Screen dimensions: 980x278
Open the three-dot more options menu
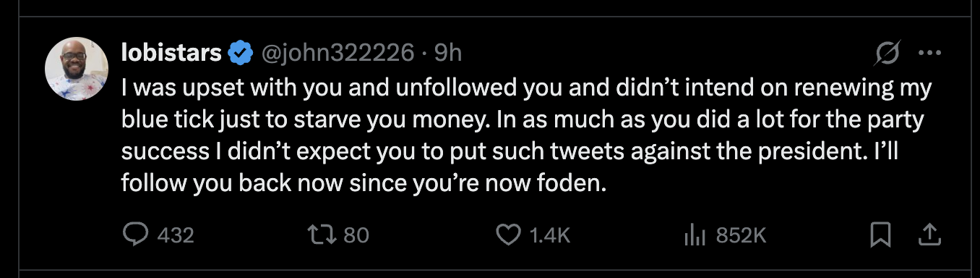click(929, 53)
